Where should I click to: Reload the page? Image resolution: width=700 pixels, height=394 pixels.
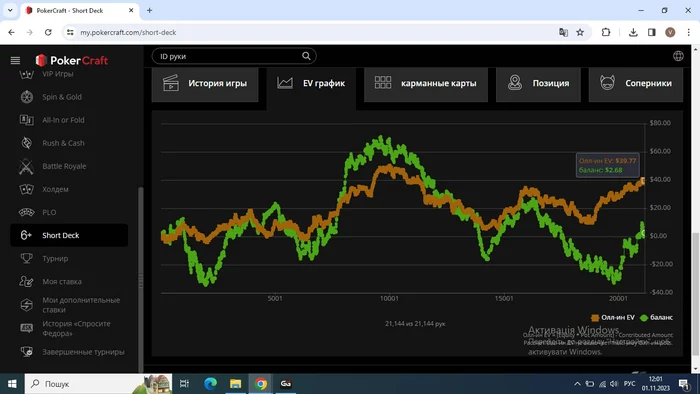[x=48, y=32]
